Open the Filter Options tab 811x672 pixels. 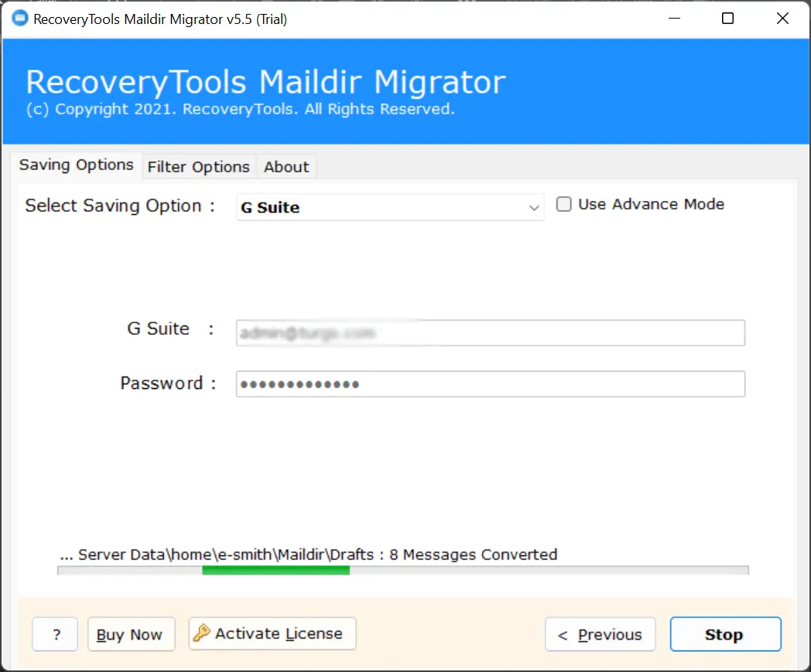pyautogui.click(x=198, y=167)
